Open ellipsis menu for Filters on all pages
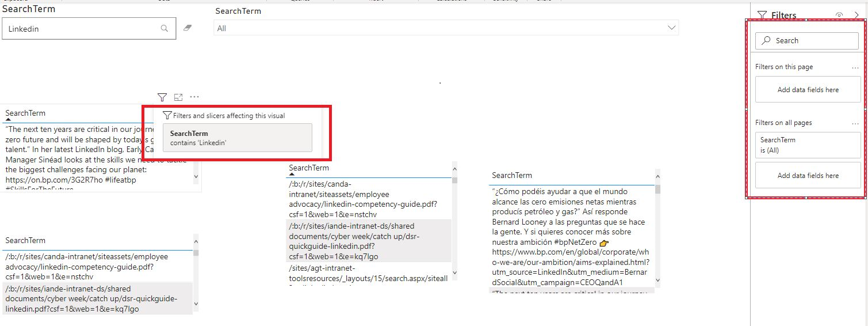The image size is (868, 326). [855, 123]
